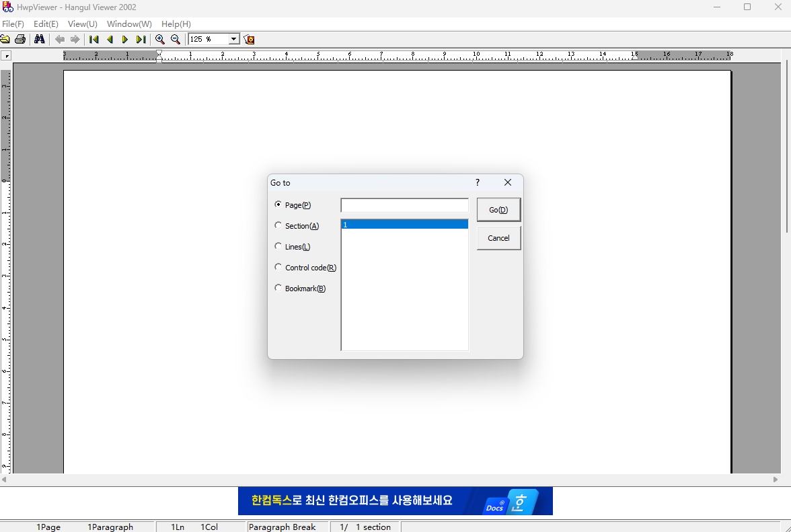Open the Help(H) menu
791x532 pixels.
(176, 24)
